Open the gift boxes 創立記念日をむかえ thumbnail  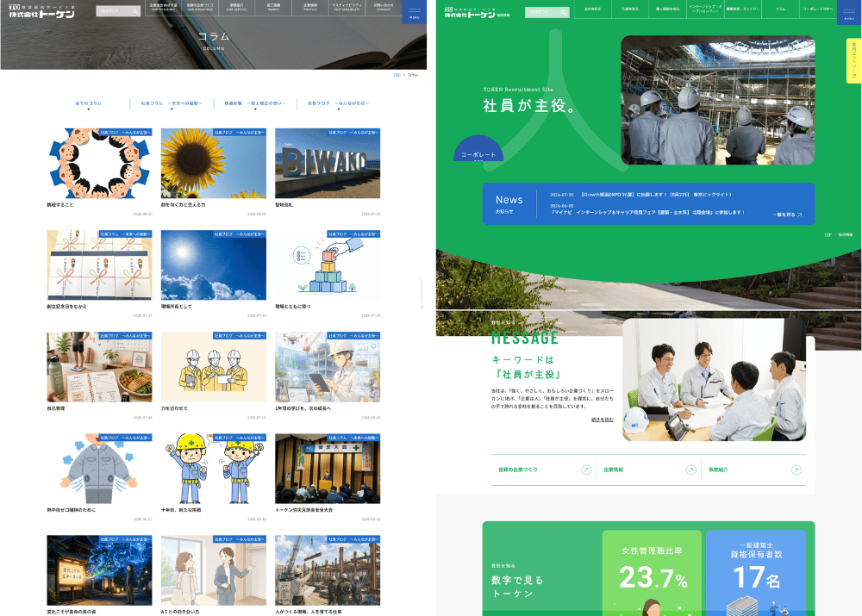99,264
